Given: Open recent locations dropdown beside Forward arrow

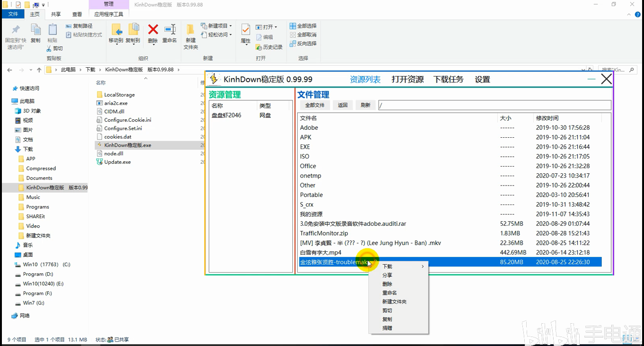Looking at the screenshot, I should (x=31, y=70).
